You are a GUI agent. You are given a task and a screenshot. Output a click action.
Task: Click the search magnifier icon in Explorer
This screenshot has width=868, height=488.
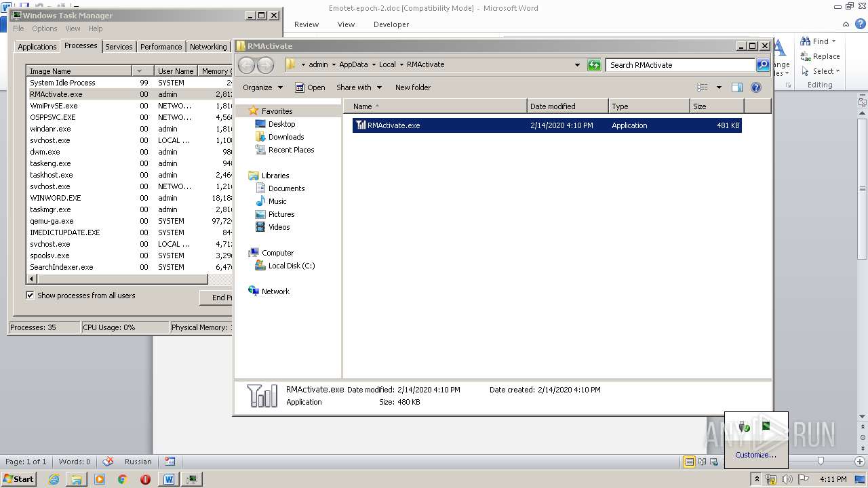pyautogui.click(x=763, y=65)
